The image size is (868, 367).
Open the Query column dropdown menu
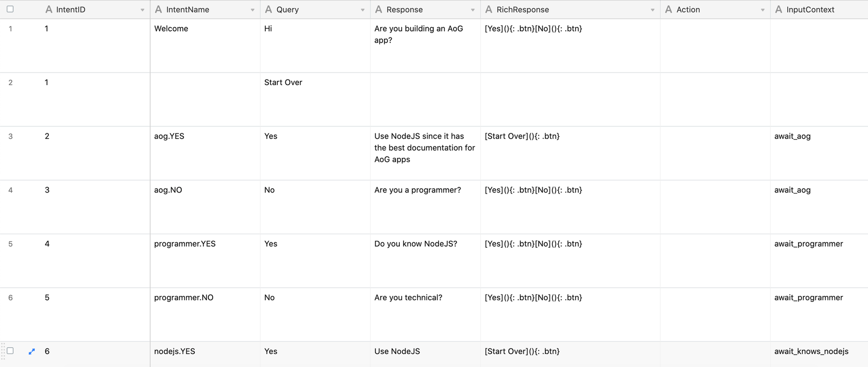coord(363,9)
